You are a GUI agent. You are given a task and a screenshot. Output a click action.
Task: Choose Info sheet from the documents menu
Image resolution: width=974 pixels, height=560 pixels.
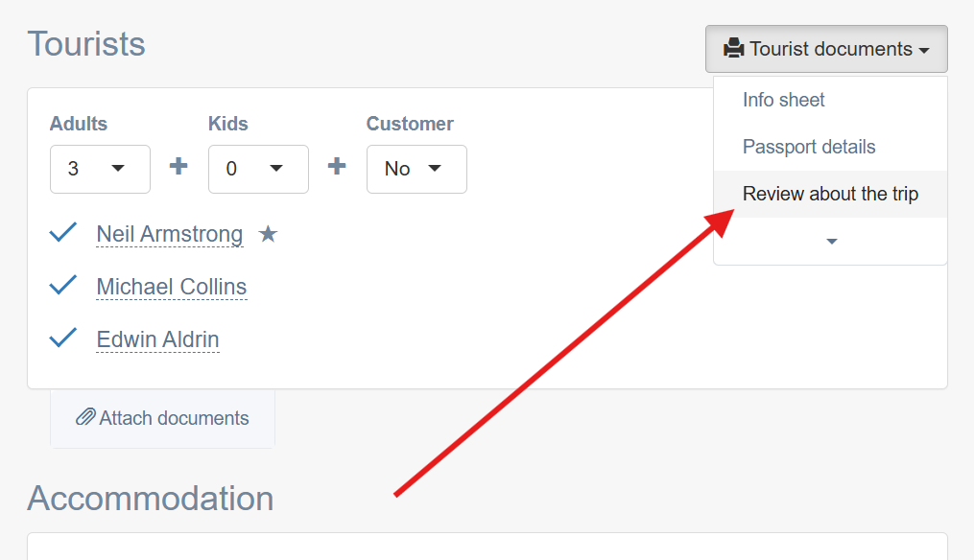(x=783, y=100)
